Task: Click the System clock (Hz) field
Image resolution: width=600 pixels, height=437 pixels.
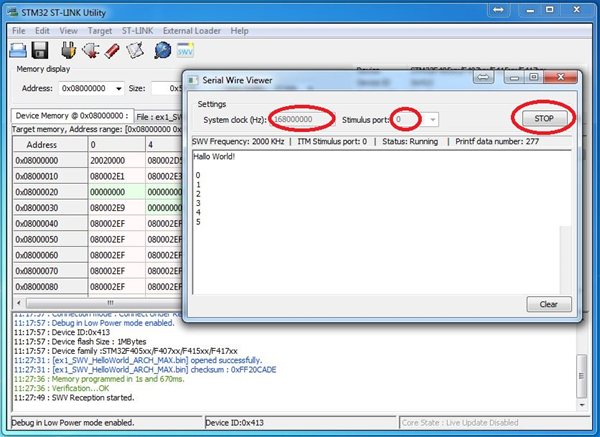Action: tap(302, 119)
